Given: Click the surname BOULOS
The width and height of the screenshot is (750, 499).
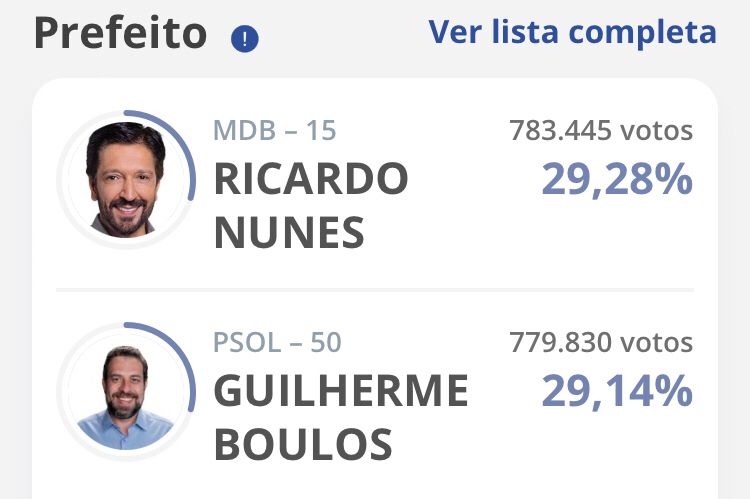Looking at the screenshot, I should [303, 444].
